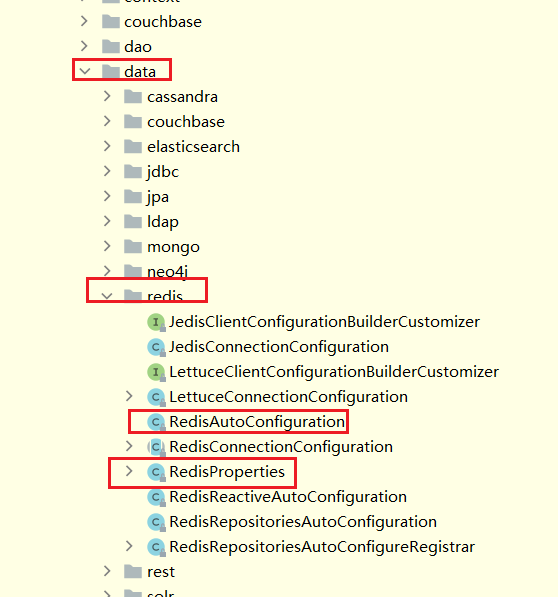558x597 pixels.
Task: Click JedisClientConfigurationBuilderCustomizer interface icon
Action: [x=156, y=322]
